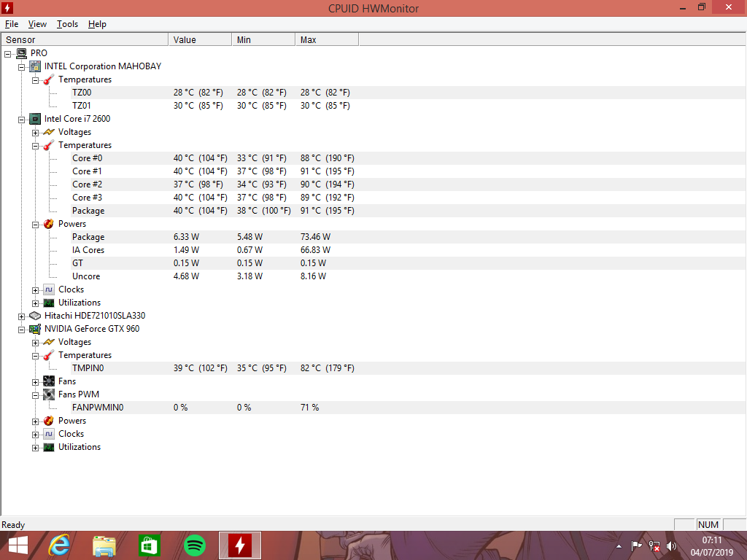Open the Action Center flag icon
747x560 pixels.
pyautogui.click(x=636, y=546)
